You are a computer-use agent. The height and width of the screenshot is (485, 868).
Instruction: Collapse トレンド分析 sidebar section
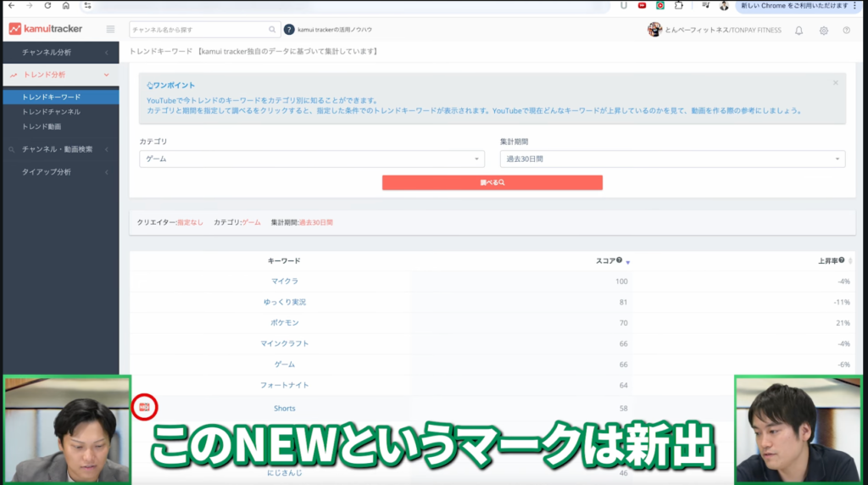(61, 75)
